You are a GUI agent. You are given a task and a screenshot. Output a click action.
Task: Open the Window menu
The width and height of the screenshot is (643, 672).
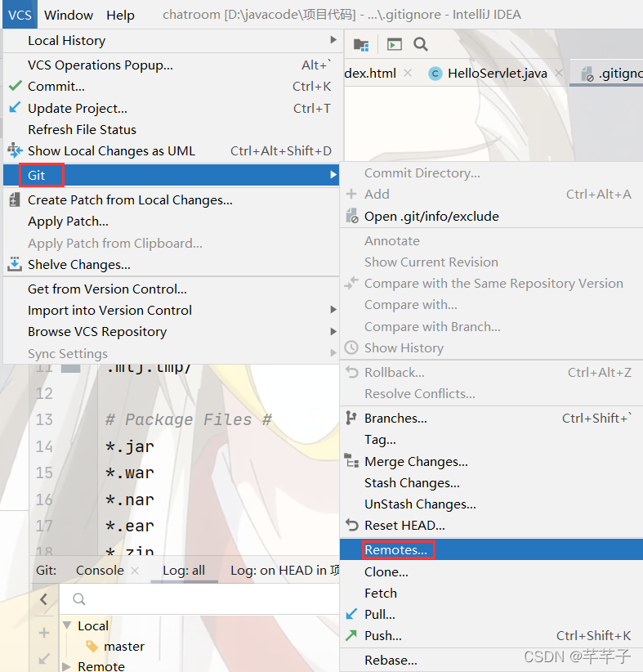pos(69,15)
